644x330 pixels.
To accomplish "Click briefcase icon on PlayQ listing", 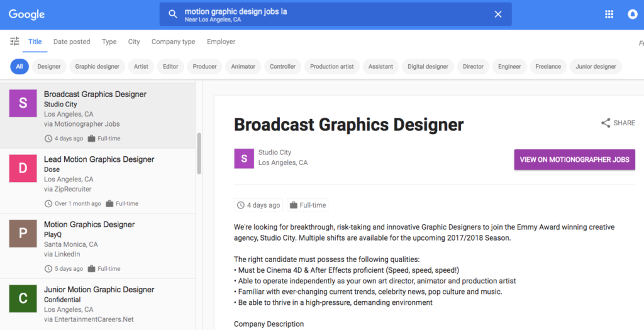I will pos(91,268).
